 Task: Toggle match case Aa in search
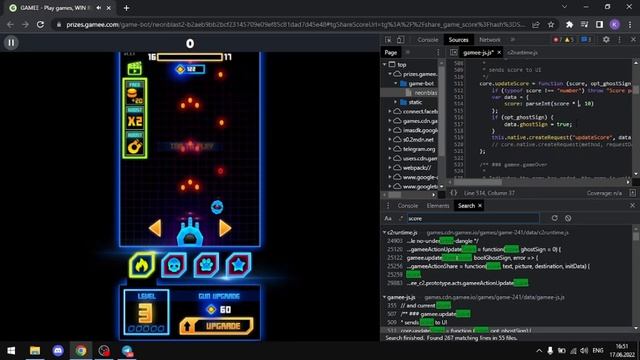click(388, 218)
